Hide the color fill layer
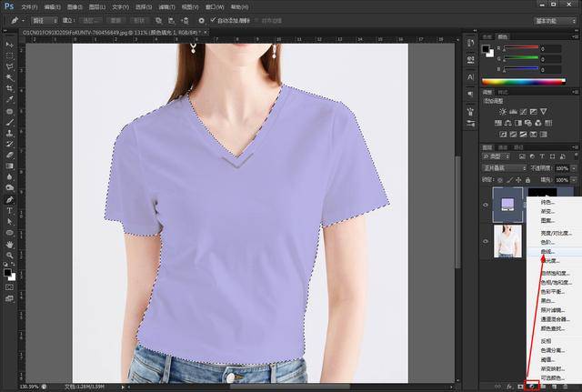Image resolution: width=582 pixels, height=392 pixels. pos(486,205)
